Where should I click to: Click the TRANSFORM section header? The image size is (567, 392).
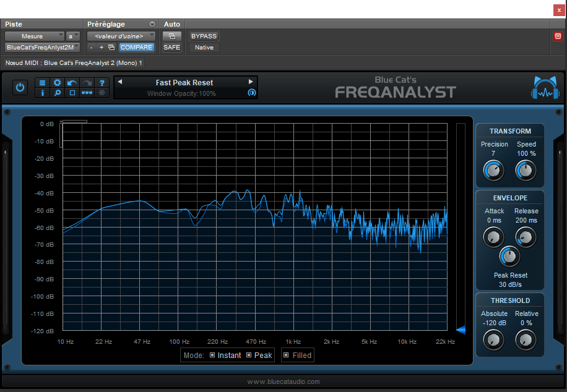(510, 131)
